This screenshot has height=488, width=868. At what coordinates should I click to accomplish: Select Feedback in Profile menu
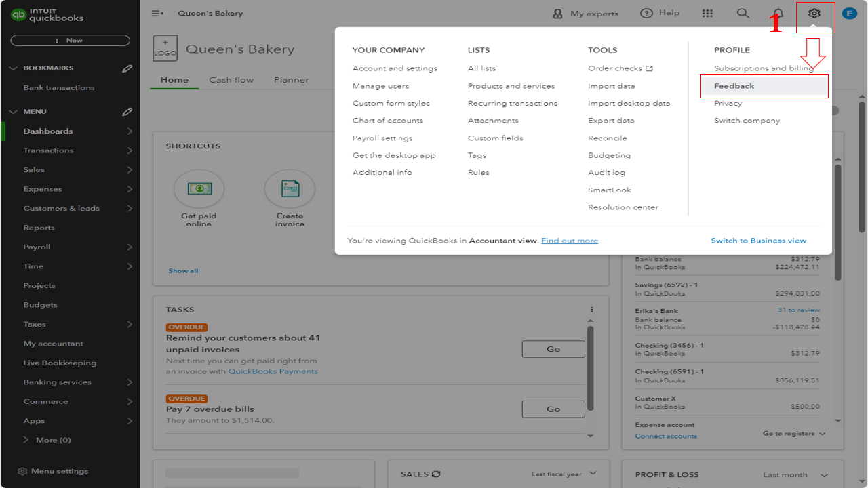click(x=764, y=86)
